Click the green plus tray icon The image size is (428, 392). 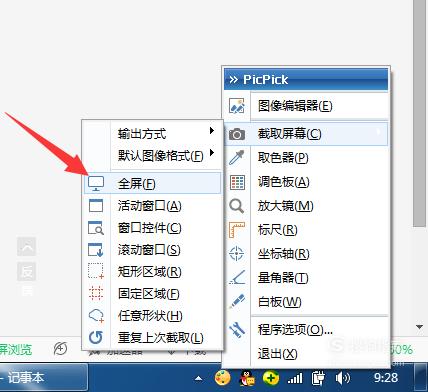pos(271,378)
